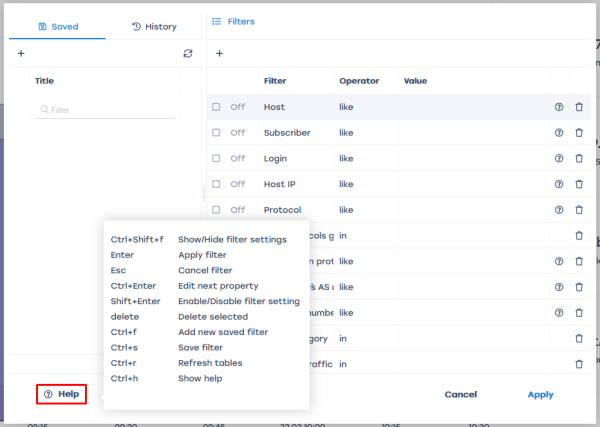This screenshot has height=427, width=600.
Task: Toggle the Login filter checkbox
Action: click(216, 158)
